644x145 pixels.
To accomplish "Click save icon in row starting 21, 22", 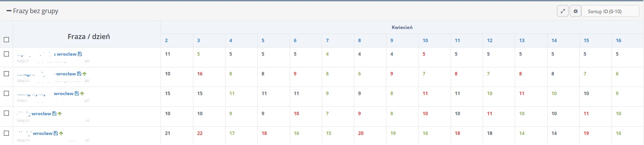I will click(x=56, y=133).
